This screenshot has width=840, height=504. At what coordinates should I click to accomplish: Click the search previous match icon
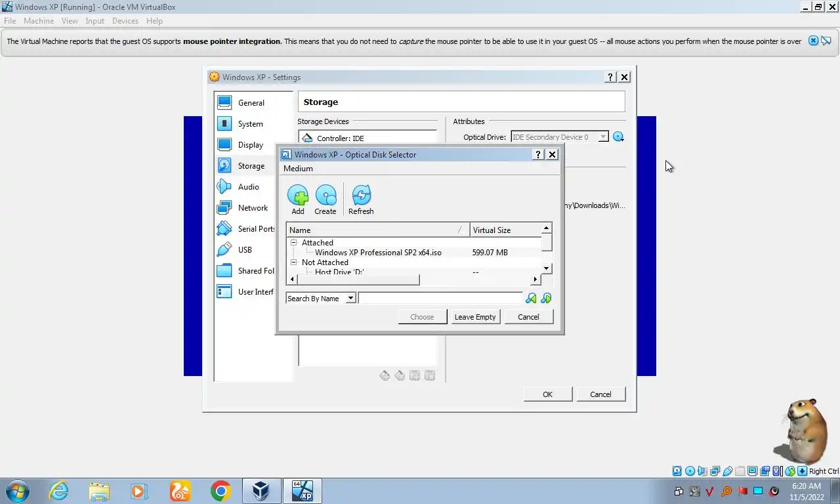(531, 299)
